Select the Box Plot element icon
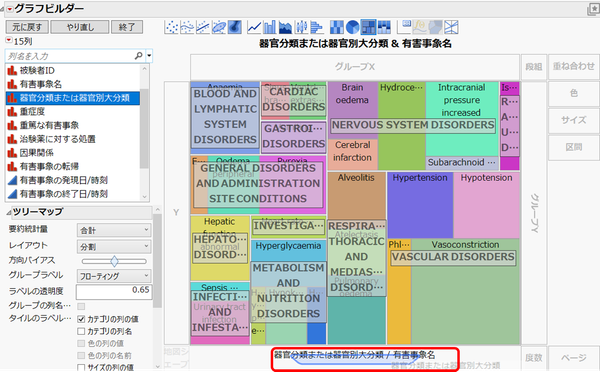Viewport: 600px width, 372px height. (301, 27)
